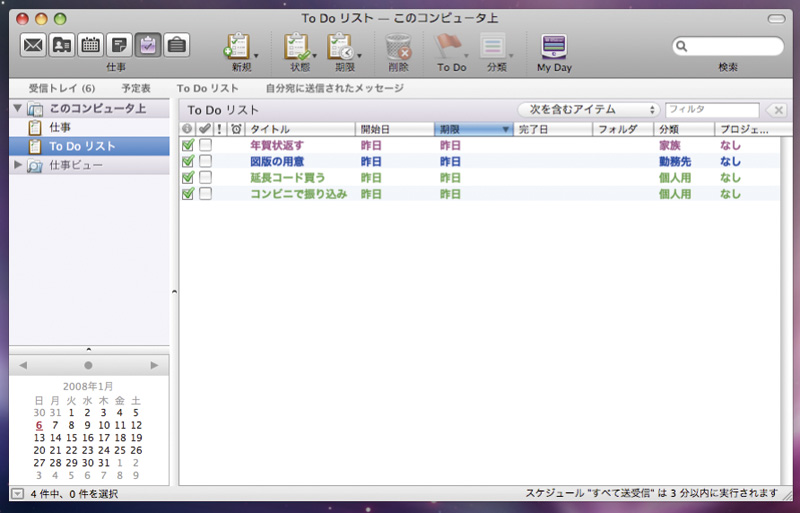
Task: Click the 削除 (Delete) toolbar icon
Action: click(x=398, y=46)
